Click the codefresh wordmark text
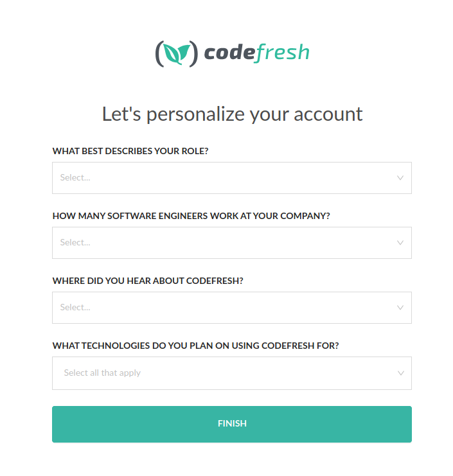 256,53
